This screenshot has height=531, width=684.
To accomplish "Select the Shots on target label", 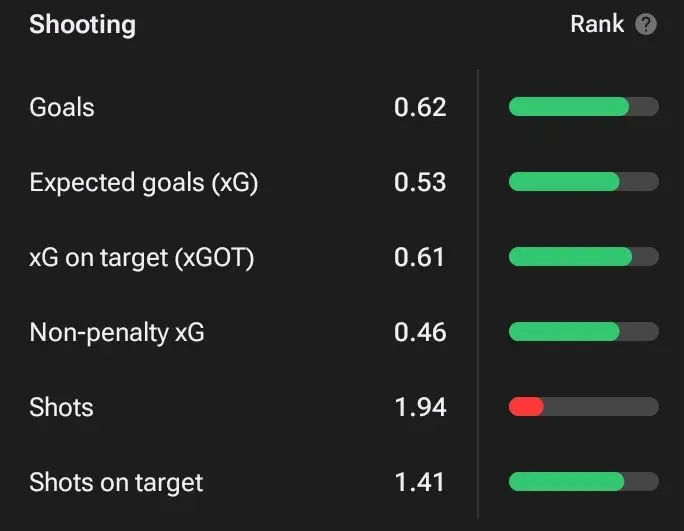I will point(116,483).
